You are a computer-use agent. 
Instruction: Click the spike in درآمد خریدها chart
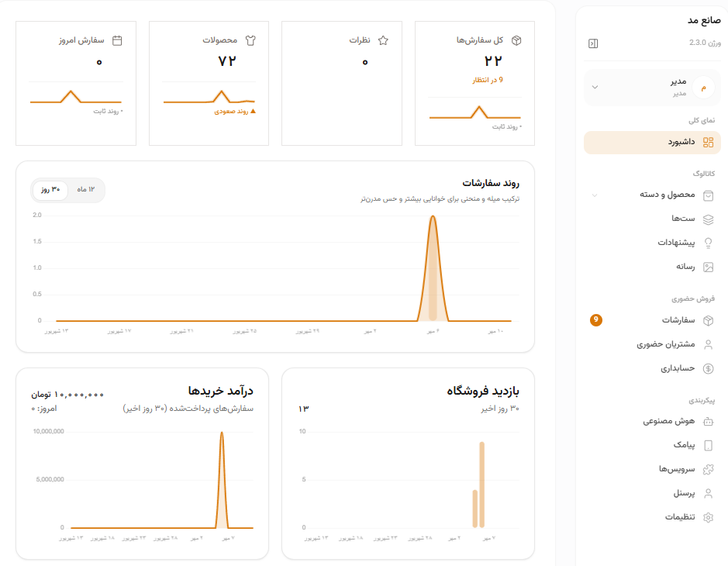222,480
